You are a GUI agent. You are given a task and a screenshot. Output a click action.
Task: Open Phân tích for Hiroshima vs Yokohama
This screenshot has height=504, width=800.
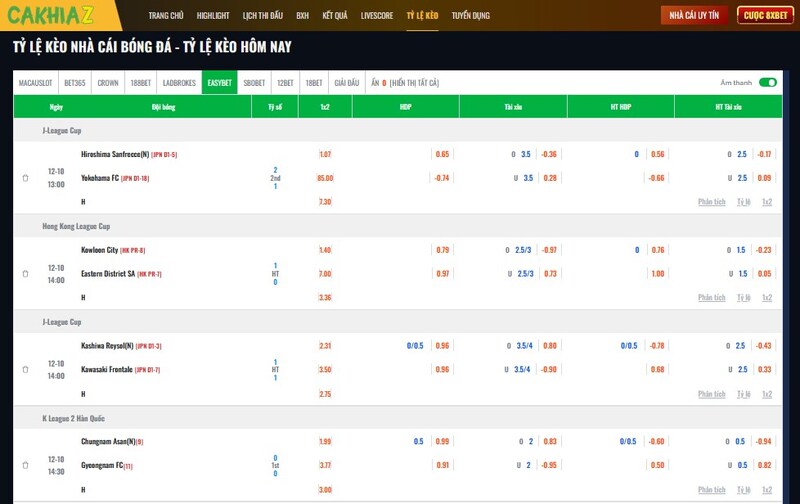(x=711, y=202)
